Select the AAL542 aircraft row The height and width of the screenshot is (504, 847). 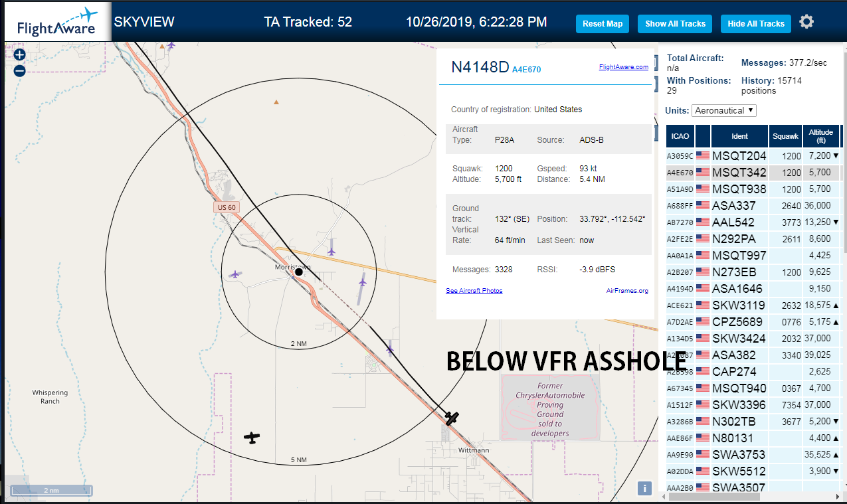point(753,222)
